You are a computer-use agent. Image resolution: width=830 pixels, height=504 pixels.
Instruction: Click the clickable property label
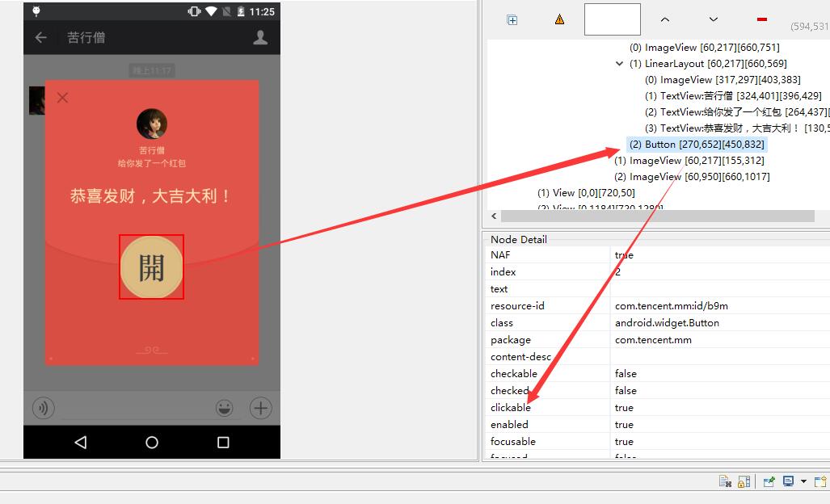[x=510, y=407]
